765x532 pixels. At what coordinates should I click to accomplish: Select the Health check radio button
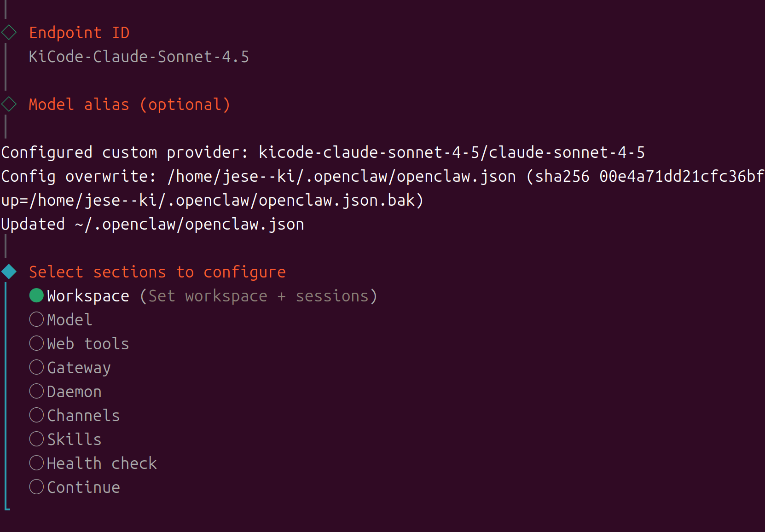(x=36, y=463)
